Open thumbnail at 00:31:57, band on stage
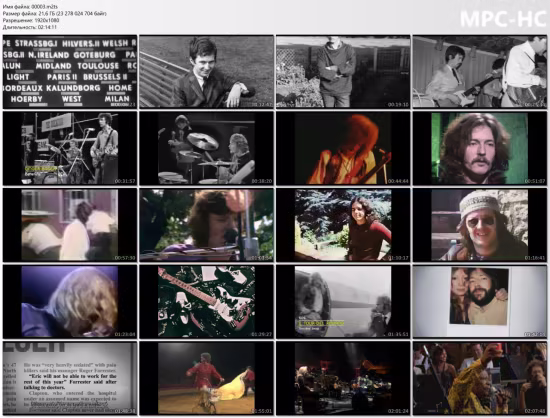This screenshot has width=550, height=418. coord(70,148)
